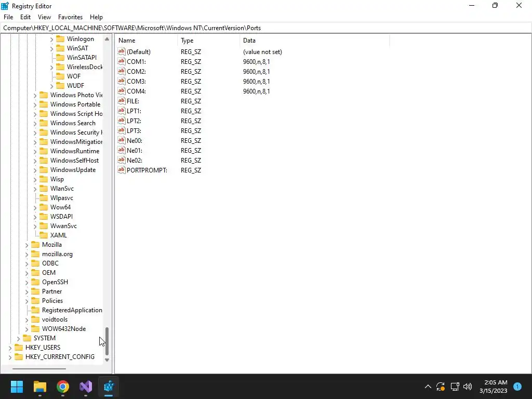532x399 pixels.
Task: Open the Windows Start menu
Action: [x=17, y=387]
